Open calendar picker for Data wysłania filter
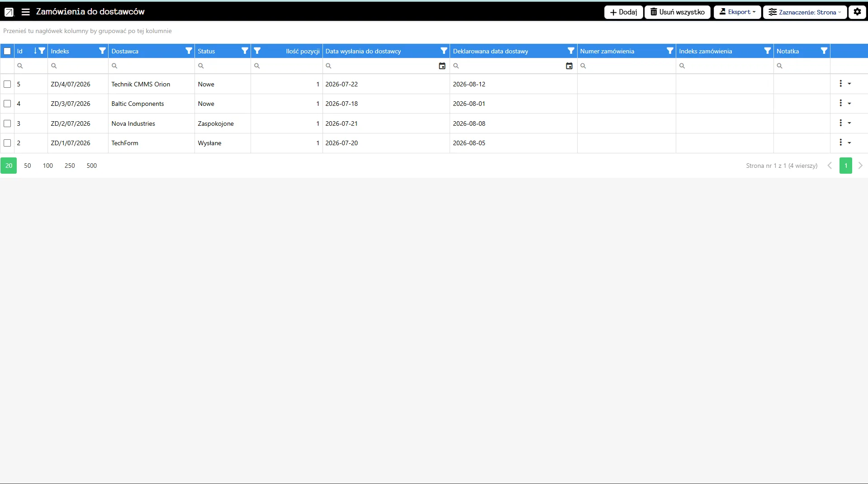Image resolution: width=868 pixels, height=484 pixels. [442, 66]
